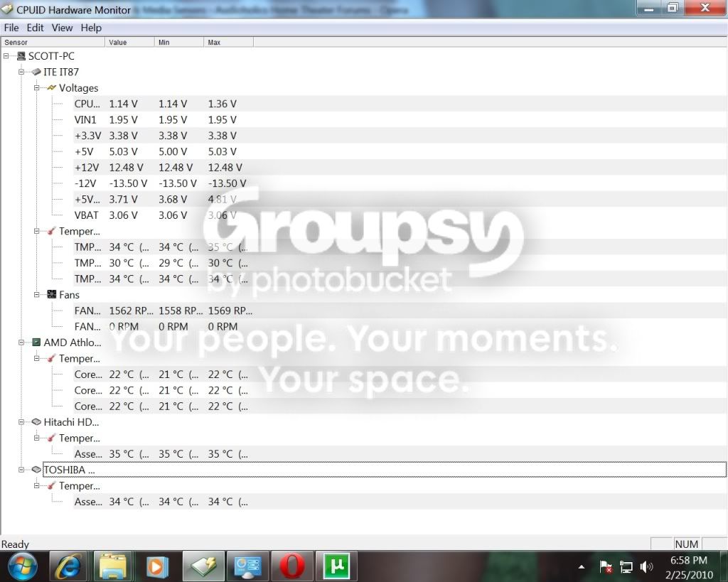Open the Edit menu
The height and width of the screenshot is (582, 728).
point(35,28)
